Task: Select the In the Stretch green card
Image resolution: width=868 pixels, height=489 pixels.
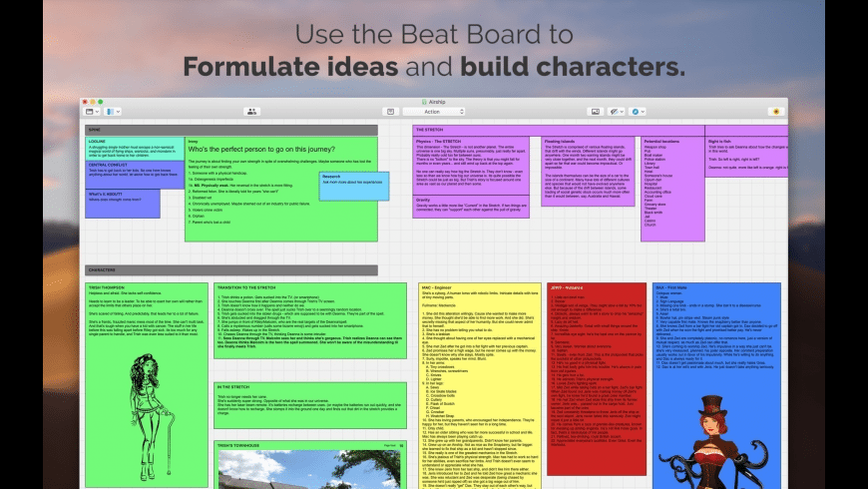Action: click(x=310, y=405)
